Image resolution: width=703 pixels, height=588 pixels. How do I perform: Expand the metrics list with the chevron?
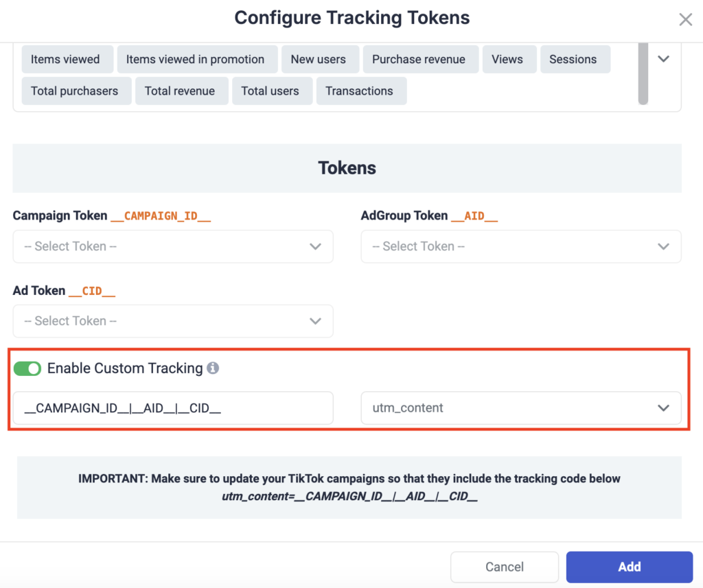tap(663, 59)
